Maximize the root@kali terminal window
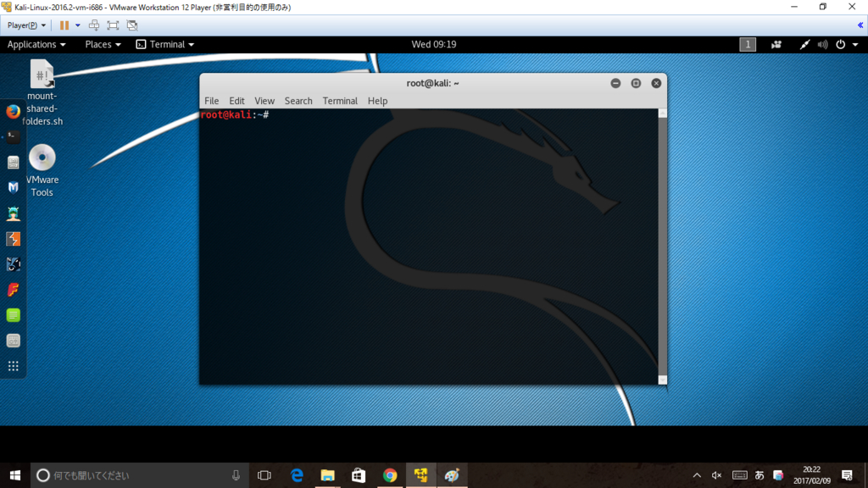The image size is (868, 488). click(x=636, y=83)
